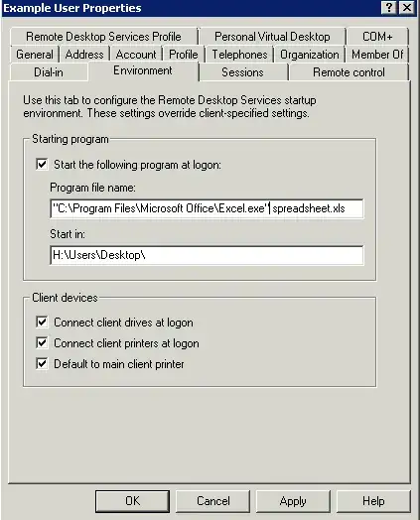Go to the Profile tab
Viewport: 420px width, 520px height.
[184, 55]
